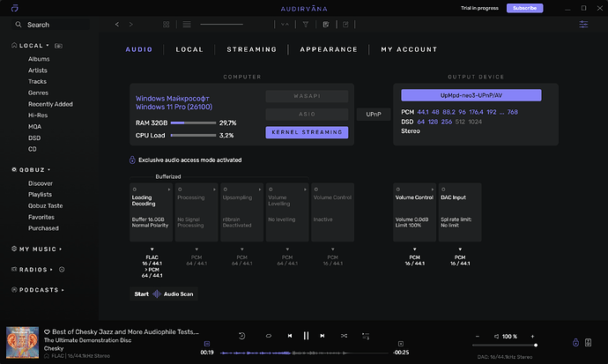Click the favorite heart icon of current track
The height and width of the screenshot is (364, 608).
(47, 331)
